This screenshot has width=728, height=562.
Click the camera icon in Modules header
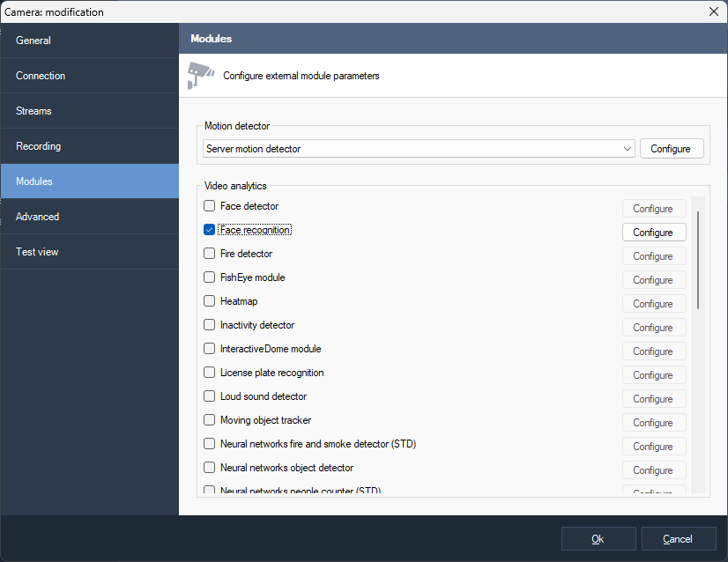(x=201, y=76)
